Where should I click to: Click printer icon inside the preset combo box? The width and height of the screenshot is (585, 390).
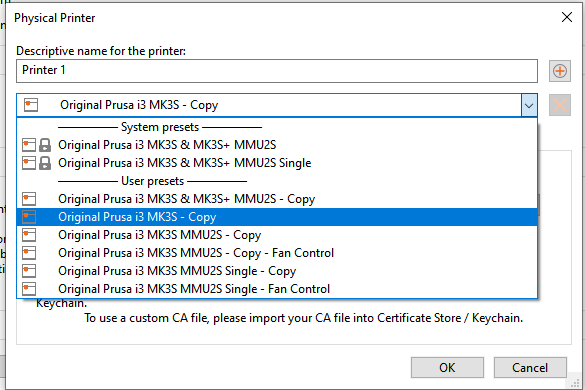31,105
